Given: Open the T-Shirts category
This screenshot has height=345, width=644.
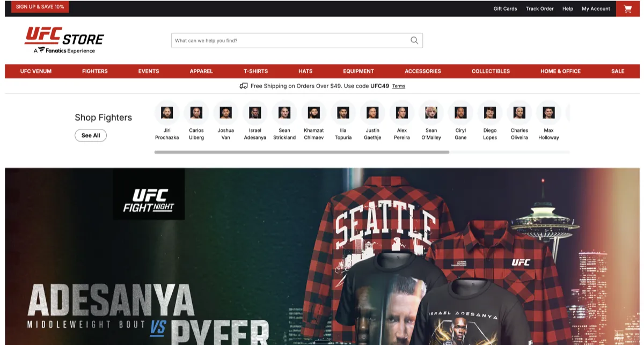Looking at the screenshot, I should point(256,71).
